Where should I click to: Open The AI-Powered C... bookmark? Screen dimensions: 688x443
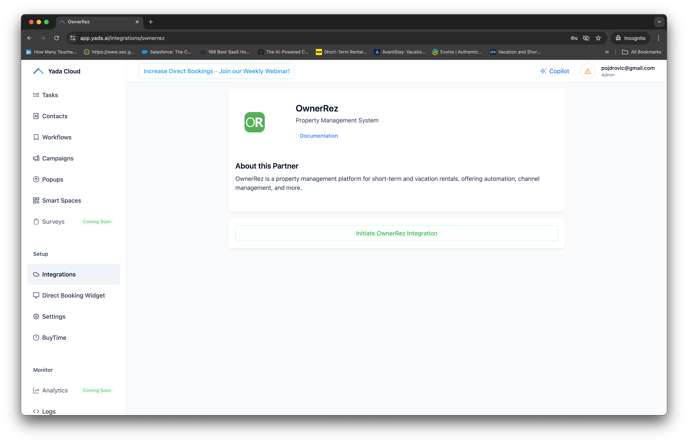(x=283, y=52)
